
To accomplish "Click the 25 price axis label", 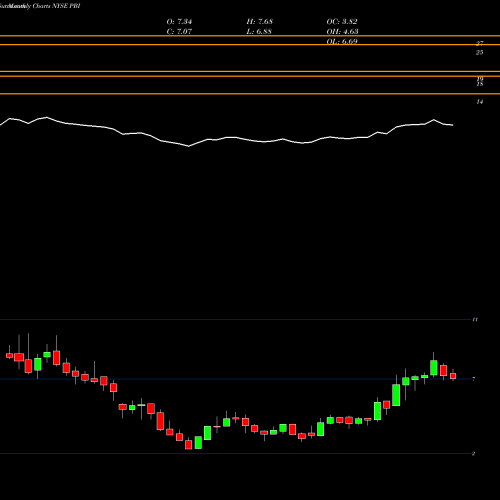I will click(x=480, y=52).
